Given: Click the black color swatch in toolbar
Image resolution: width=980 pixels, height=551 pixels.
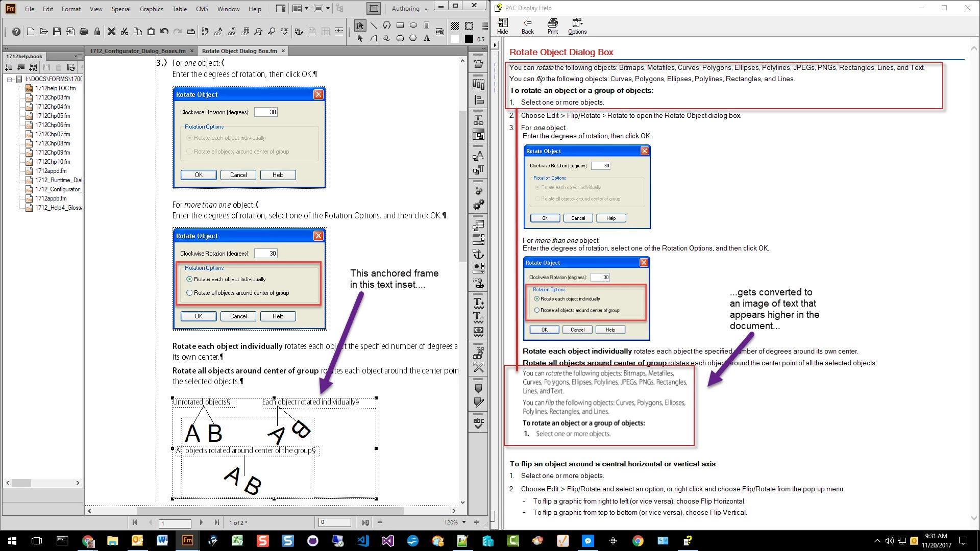Looking at the screenshot, I should (x=469, y=39).
